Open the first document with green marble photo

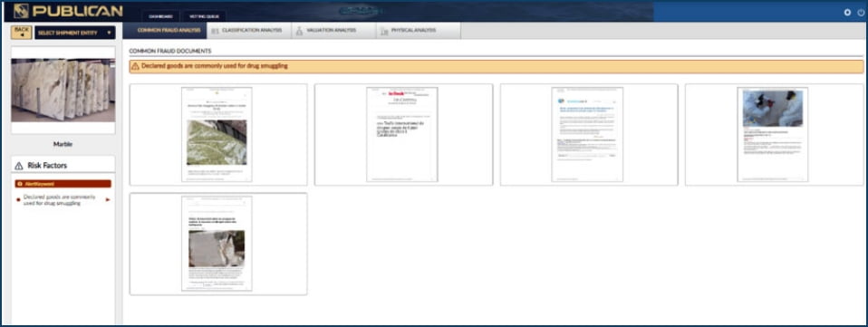click(x=218, y=134)
